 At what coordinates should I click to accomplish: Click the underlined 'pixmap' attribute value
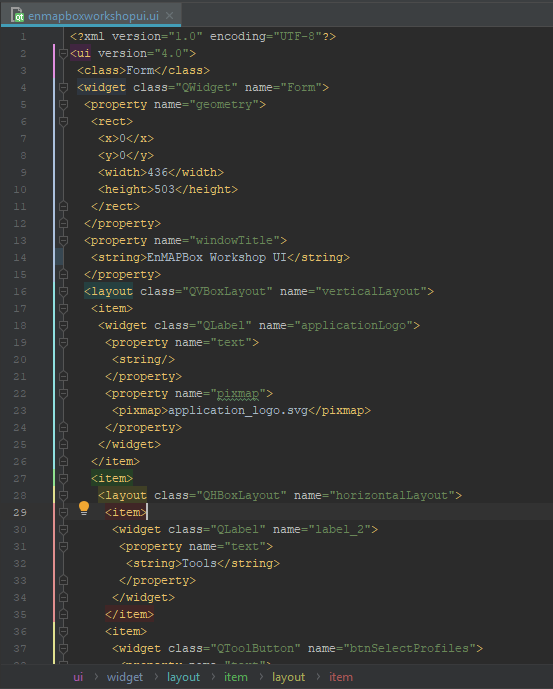238,393
